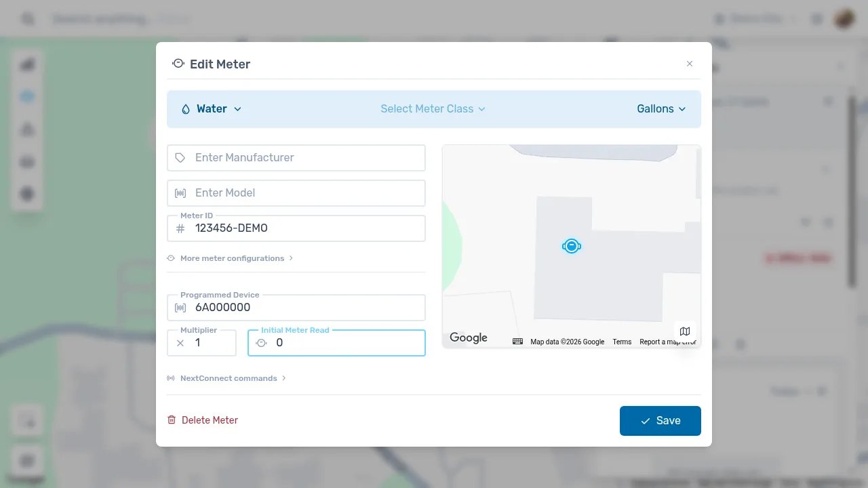
Task: Click Report a map error link
Action: [668, 342]
